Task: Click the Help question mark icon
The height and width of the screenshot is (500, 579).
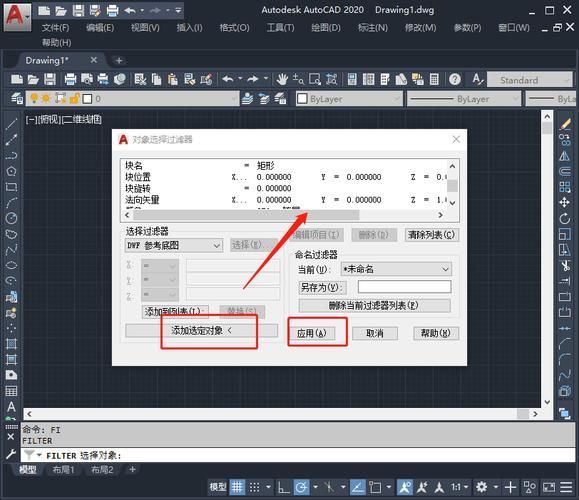Action: pos(455,79)
